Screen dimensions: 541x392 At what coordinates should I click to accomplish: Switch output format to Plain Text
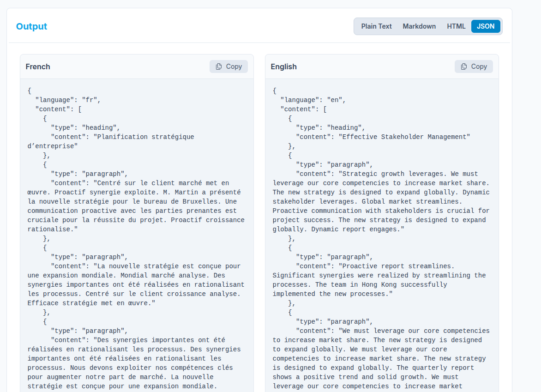pyautogui.click(x=376, y=26)
